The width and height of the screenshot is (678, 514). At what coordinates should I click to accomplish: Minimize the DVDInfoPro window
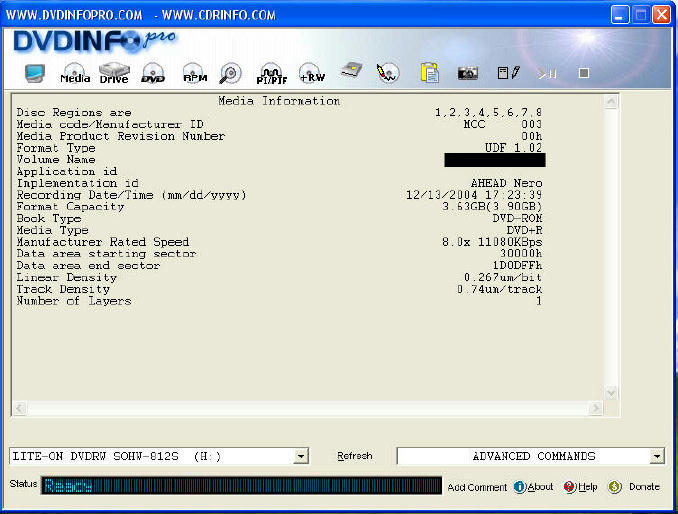tap(620, 15)
